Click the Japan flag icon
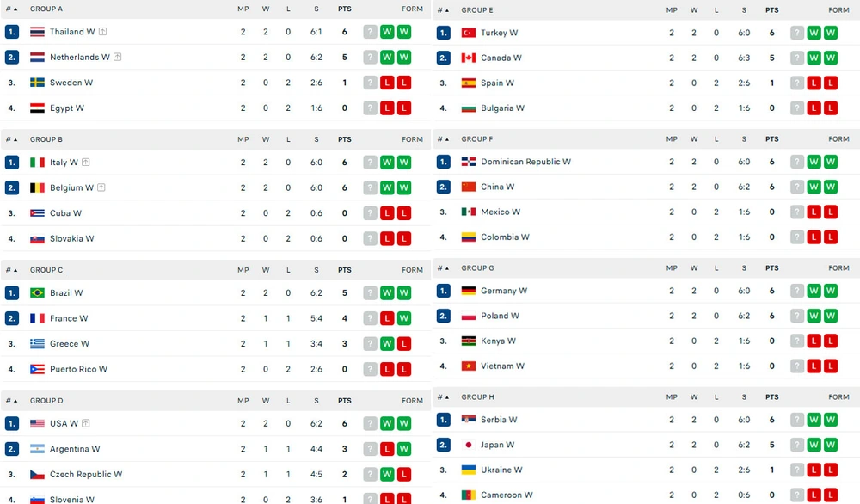 469,445
